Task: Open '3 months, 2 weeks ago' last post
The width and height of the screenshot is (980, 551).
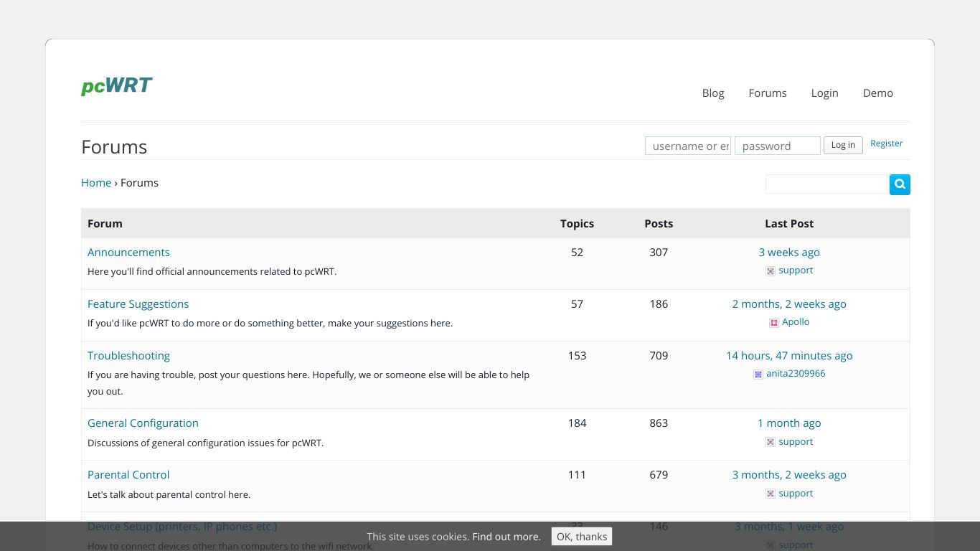Action: click(x=789, y=475)
